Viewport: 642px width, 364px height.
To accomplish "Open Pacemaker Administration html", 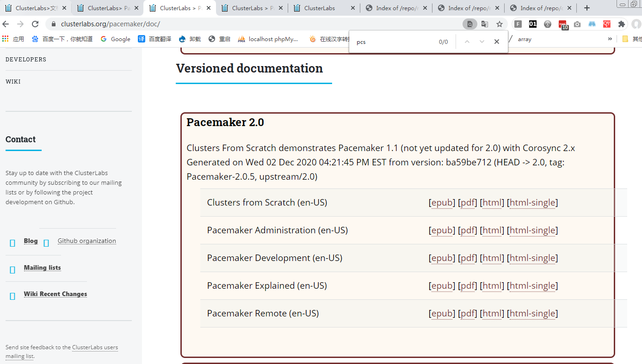I will click(492, 230).
